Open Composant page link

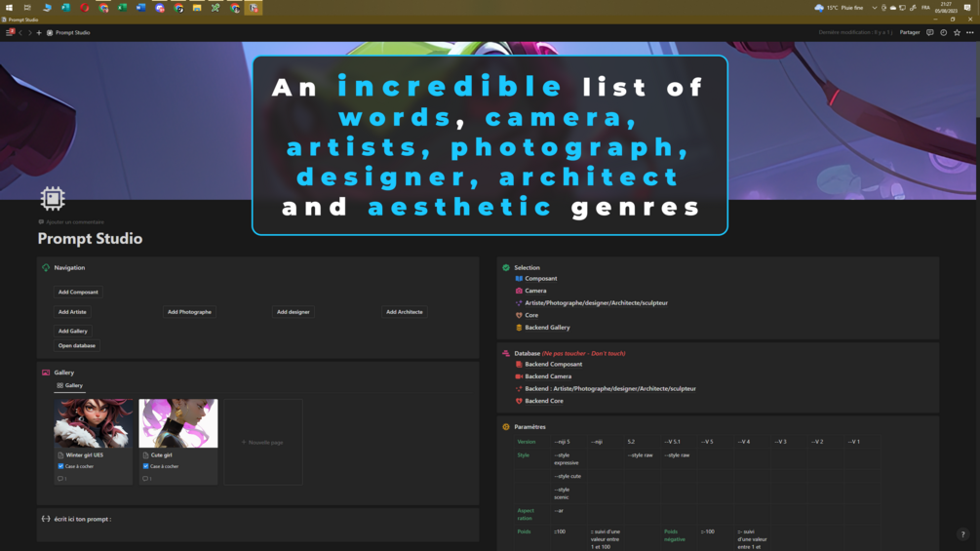pyautogui.click(x=540, y=279)
